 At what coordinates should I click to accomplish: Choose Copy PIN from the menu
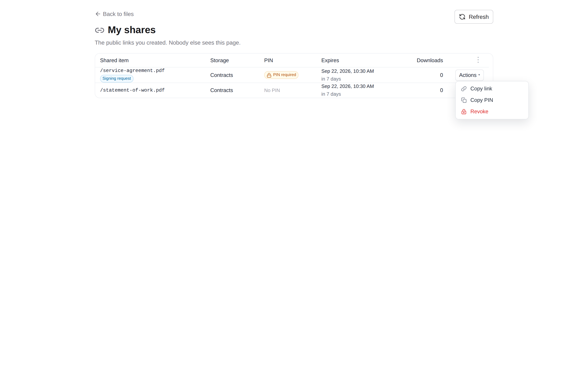pos(492,100)
